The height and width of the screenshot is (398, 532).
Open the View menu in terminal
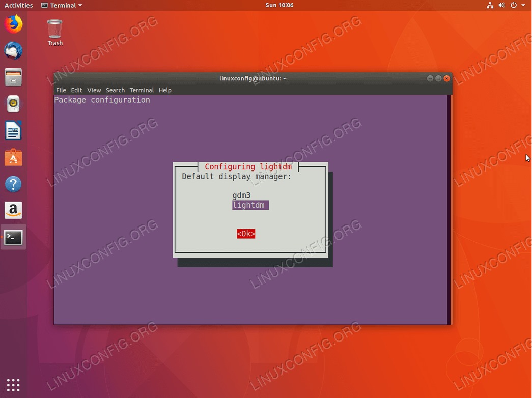[x=94, y=90]
